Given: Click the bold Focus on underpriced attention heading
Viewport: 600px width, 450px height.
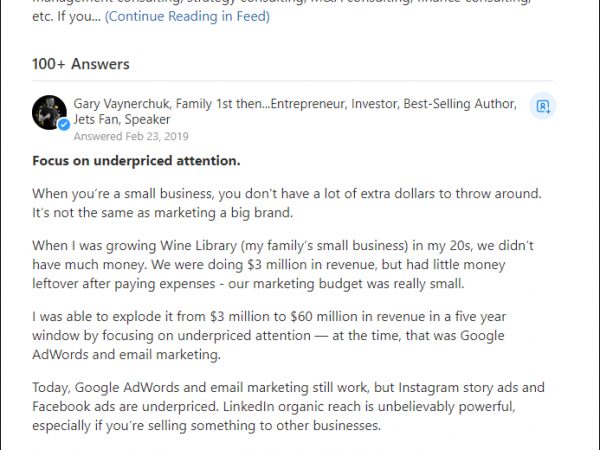Looking at the screenshot, I should coord(135,161).
